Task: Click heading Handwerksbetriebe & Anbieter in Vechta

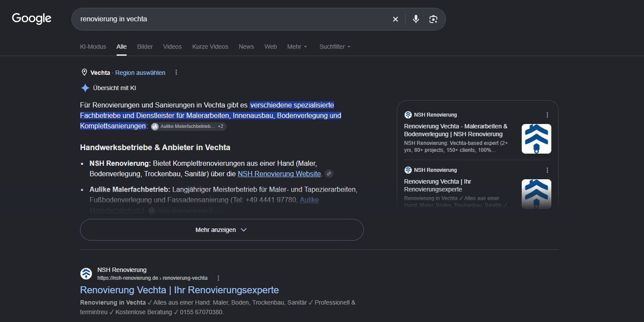Action: (155, 148)
